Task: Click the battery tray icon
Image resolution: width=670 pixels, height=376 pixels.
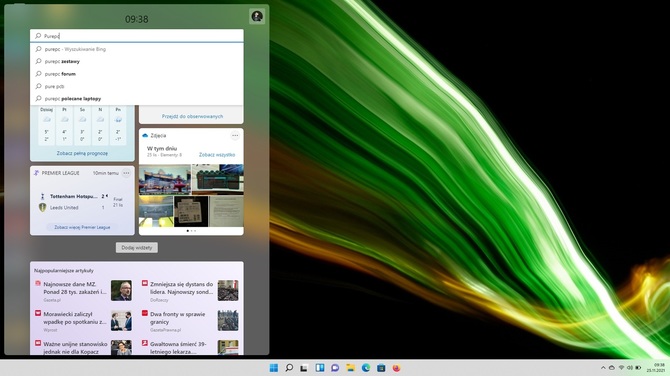Action: (638, 368)
